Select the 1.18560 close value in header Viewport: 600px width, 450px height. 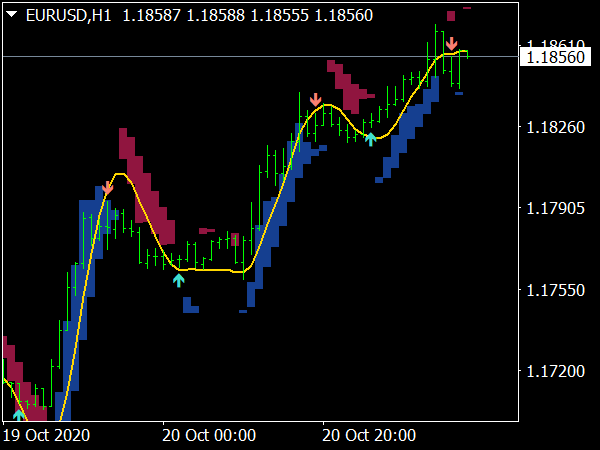coord(344,16)
